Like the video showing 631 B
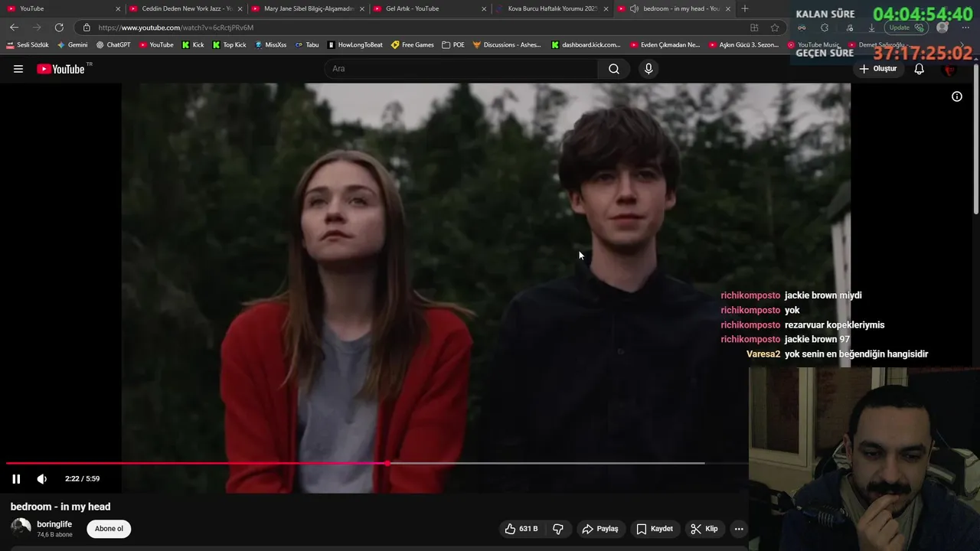980x551 pixels. tap(521, 529)
